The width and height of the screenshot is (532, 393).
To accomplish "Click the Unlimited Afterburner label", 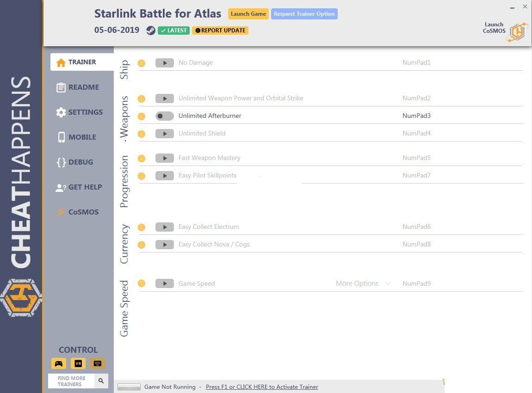I will 210,116.
